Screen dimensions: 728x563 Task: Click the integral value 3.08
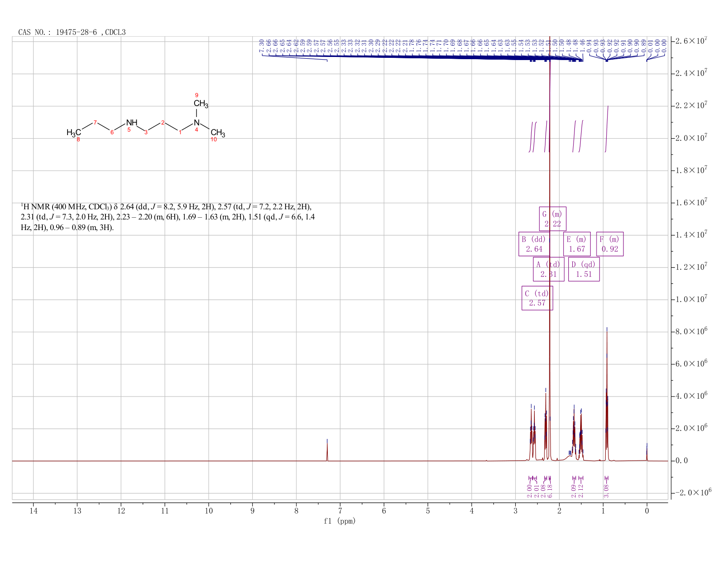coord(606,490)
